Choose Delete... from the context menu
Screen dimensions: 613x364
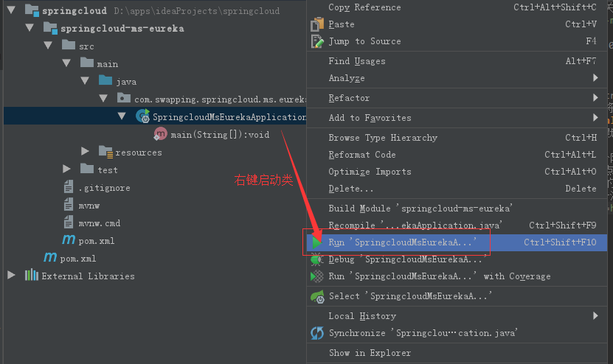457,189
